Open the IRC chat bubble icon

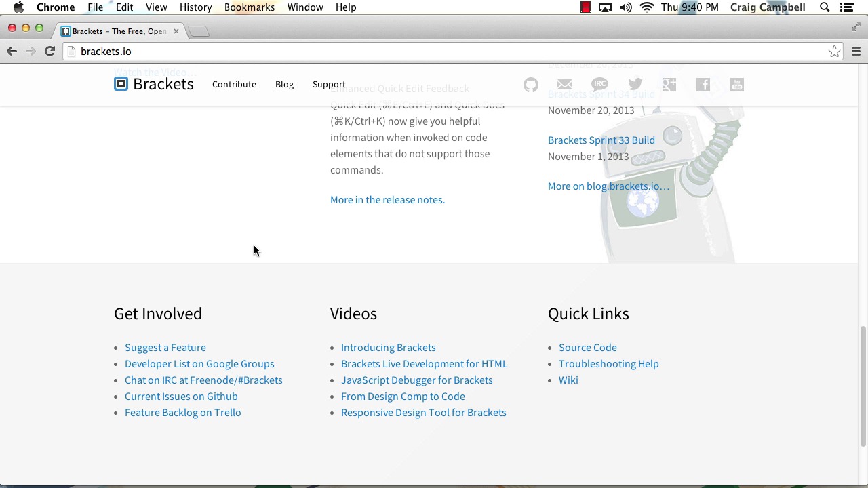click(x=599, y=85)
